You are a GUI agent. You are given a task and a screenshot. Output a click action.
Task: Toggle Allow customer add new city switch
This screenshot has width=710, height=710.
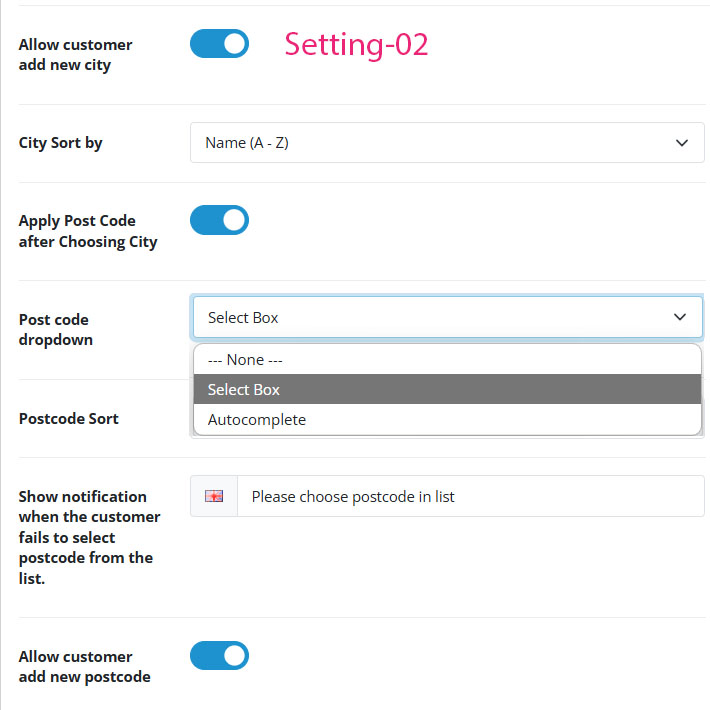point(219,44)
